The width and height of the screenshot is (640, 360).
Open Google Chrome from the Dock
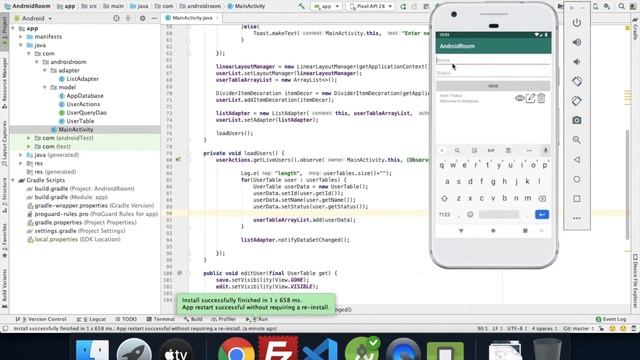coord(236,351)
